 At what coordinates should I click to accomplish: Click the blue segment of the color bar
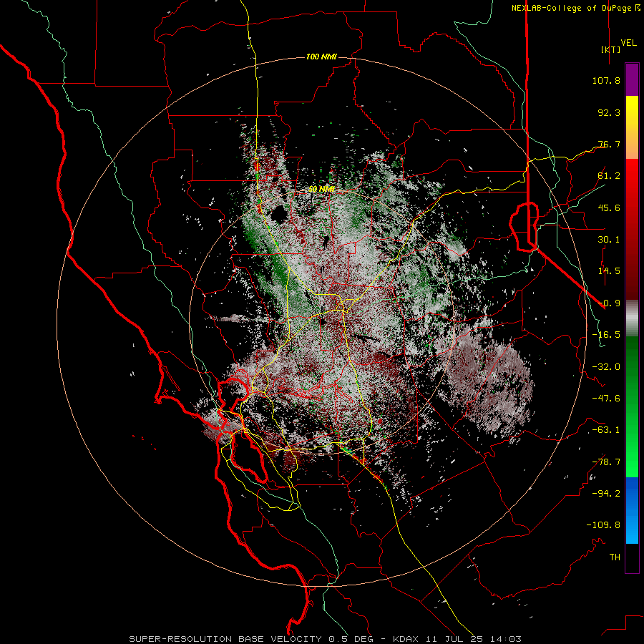click(632, 510)
